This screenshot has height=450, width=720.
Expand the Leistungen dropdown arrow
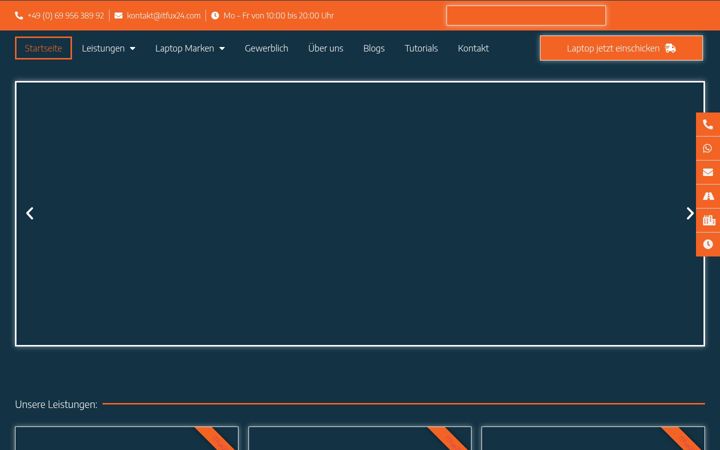point(132,49)
